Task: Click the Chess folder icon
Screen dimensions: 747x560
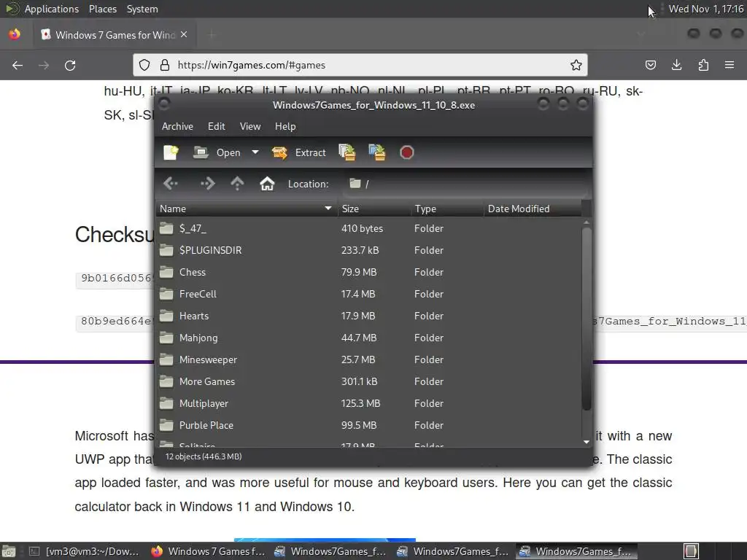Action: click(x=166, y=272)
